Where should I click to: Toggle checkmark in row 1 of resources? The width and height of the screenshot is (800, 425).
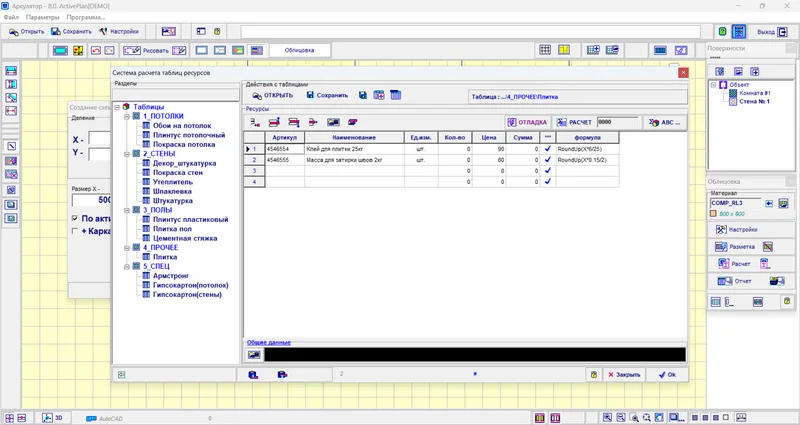point(548,149)
